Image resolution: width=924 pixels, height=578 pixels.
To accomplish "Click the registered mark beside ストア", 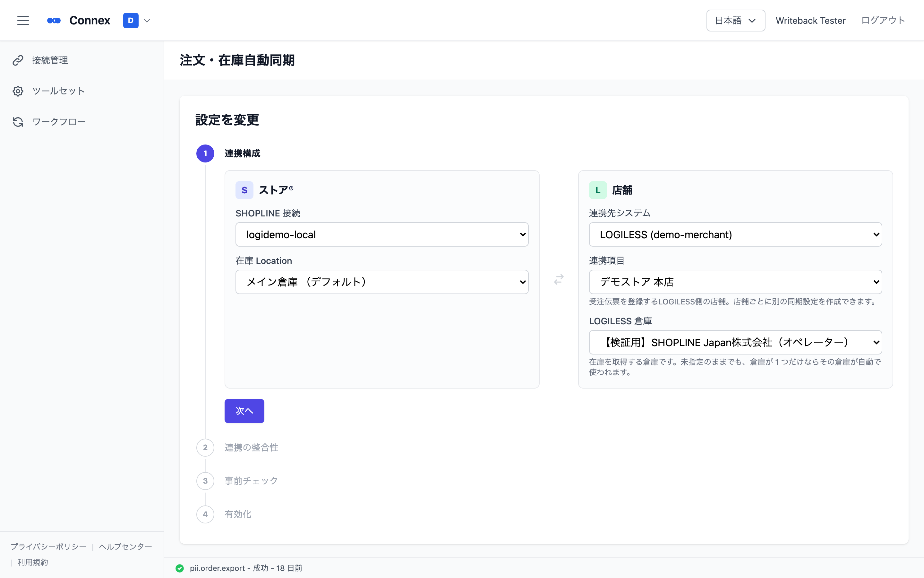I will point(291,188).
